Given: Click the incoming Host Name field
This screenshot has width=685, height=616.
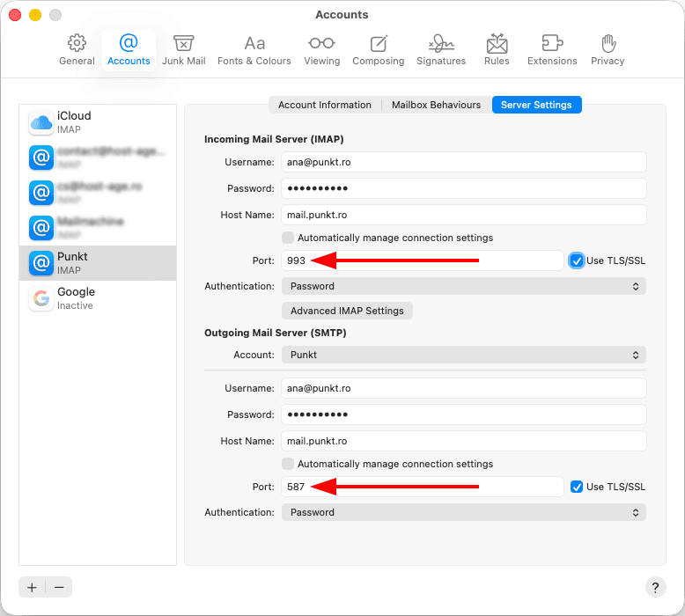Looking at the screenshot, I should (x=463, y=215).
